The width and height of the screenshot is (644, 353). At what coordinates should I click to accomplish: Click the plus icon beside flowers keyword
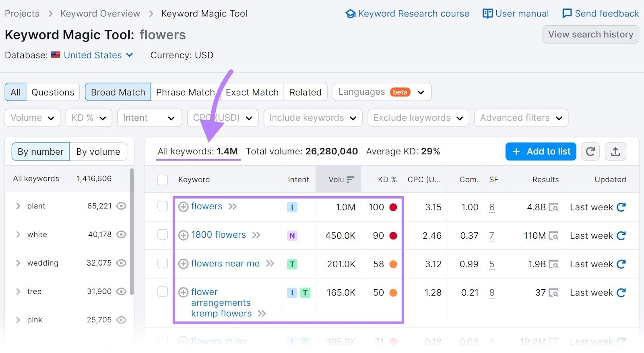pos(183,207)
